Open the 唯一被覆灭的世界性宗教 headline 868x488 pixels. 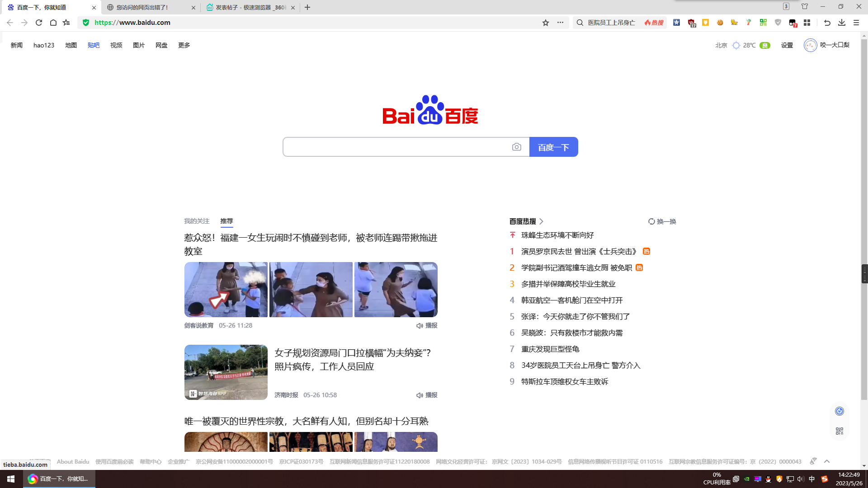[306, 421]
